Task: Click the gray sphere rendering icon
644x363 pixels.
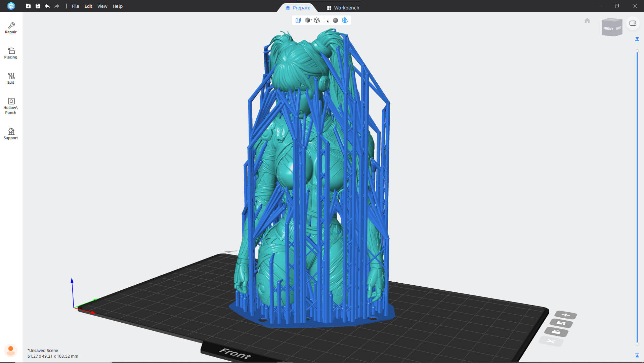Action: 335,20
